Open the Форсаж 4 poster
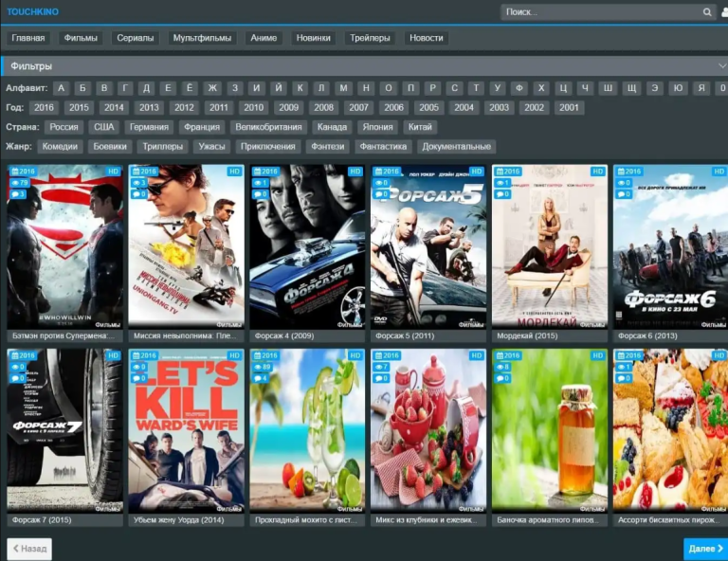Viewport: 728px width, 561px height. click(x=307, y=246)
